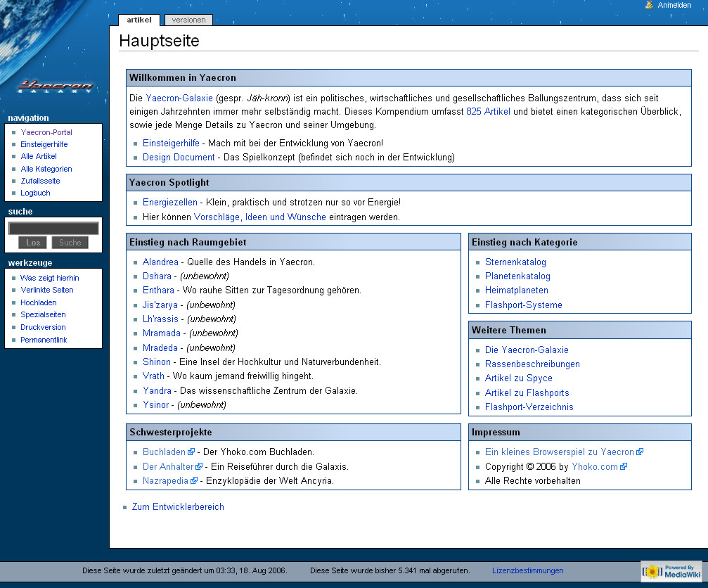Open Lizenzbestimmungen in the footer
708x588 pixels.
click(527, 570)
